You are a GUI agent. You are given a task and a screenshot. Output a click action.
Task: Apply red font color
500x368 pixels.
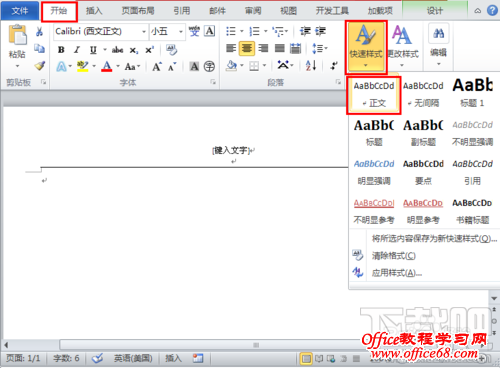coord(107,66)
